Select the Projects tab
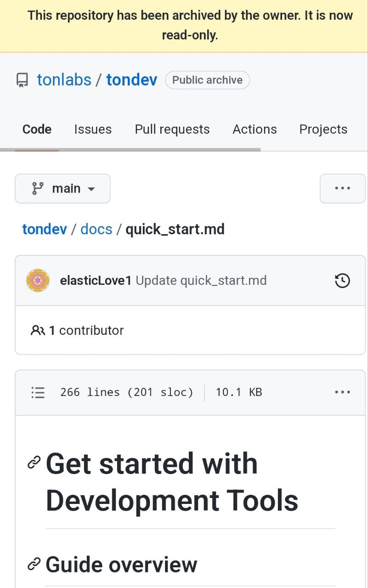368x588 pixels. pos(323,130)
